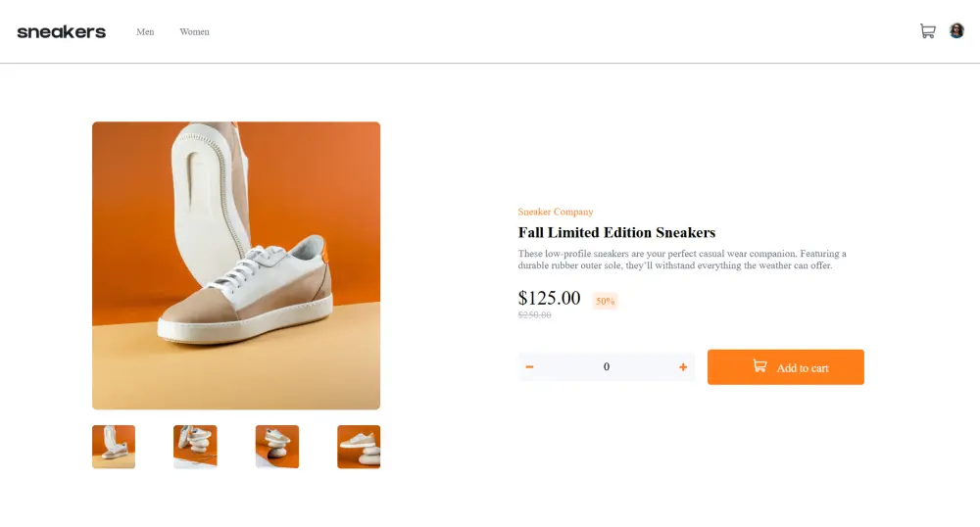This screenshot has width=980, height=527.
Task: Click the Sneaker Company label
Action: [556, 212]
